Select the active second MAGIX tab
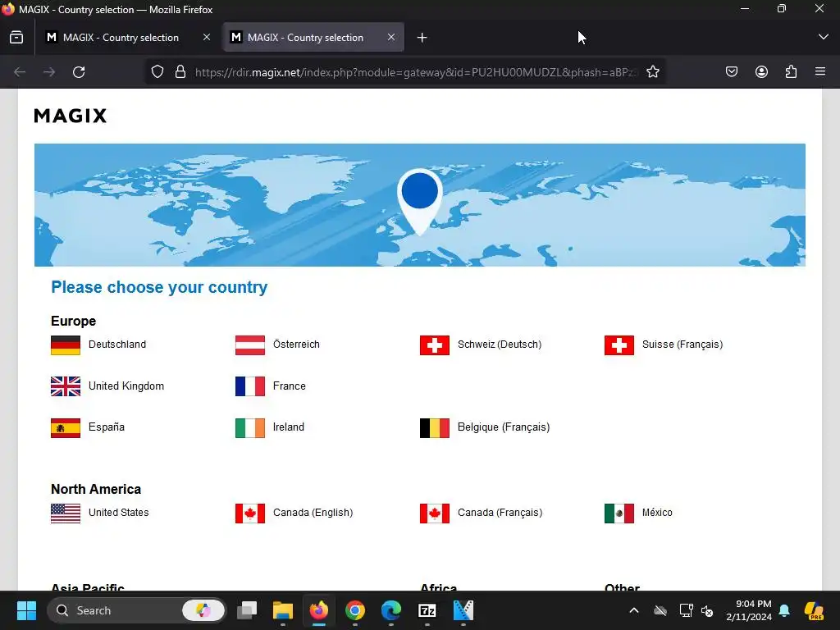Screen dimensions: 840x630 305,38
